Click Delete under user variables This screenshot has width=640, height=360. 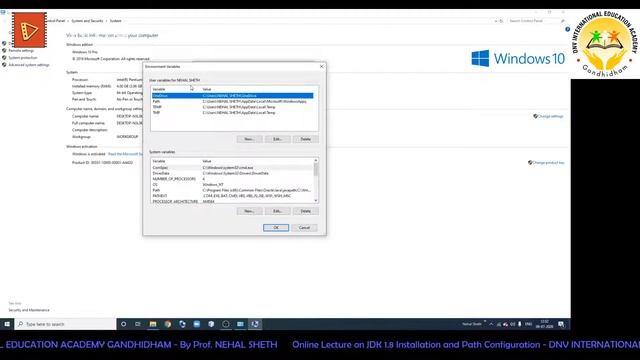click(x=306, y=139)
